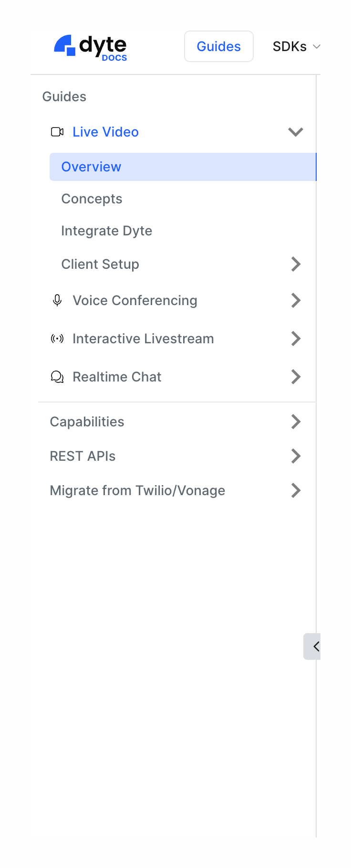Click the sidebar collapse arrow

tap(315, 646)
